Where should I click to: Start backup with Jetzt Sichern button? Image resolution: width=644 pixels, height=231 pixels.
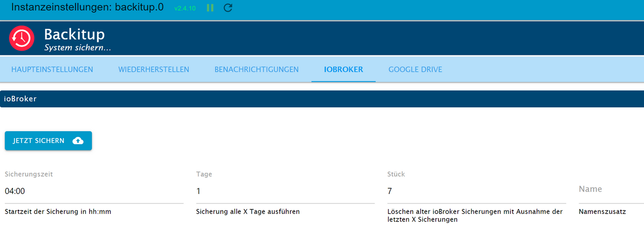pos(48,141)
